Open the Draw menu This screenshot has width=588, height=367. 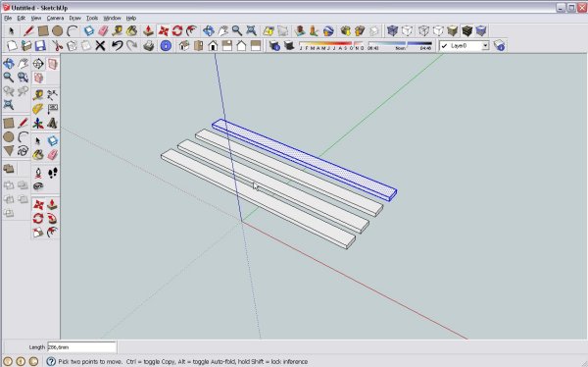(x=75, y=18)
